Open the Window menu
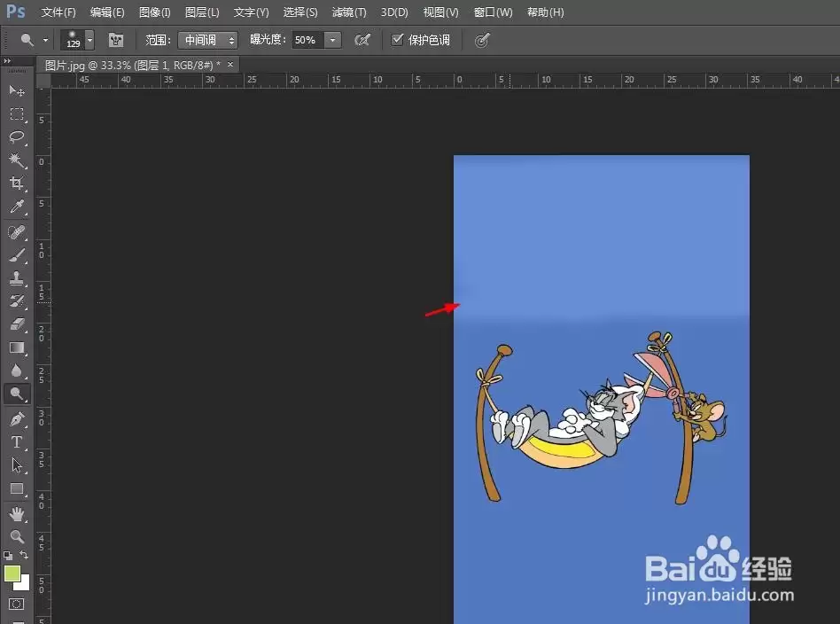This screenshot has width=840, height=624. 493,12
